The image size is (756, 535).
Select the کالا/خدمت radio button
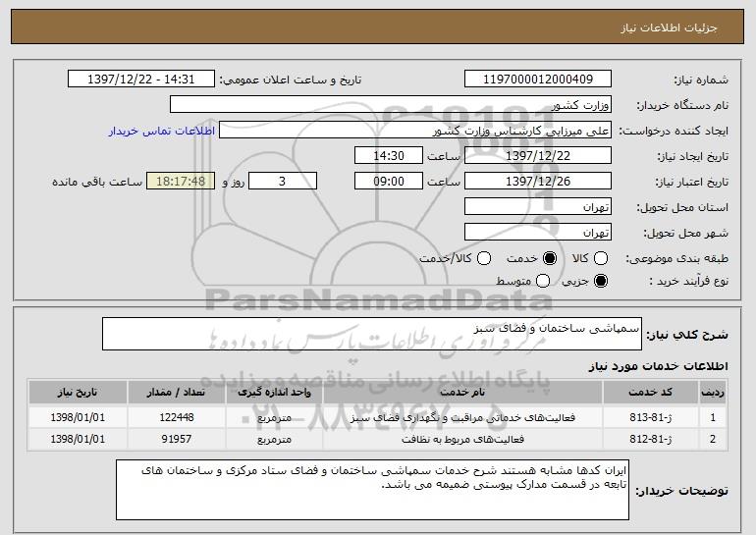pyautogui.click(x=484, y=259)
